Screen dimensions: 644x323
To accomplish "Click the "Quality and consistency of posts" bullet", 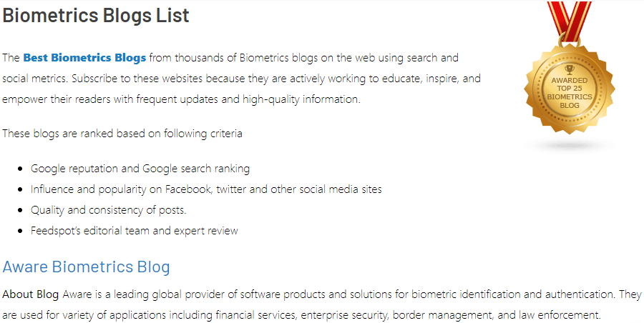I will (x=108, y=210).
